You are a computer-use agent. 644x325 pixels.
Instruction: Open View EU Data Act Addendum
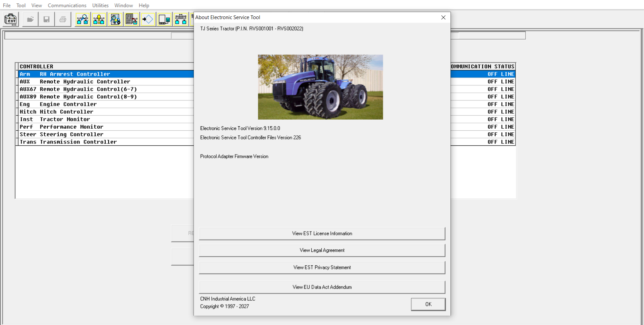(x=322, y=287)
